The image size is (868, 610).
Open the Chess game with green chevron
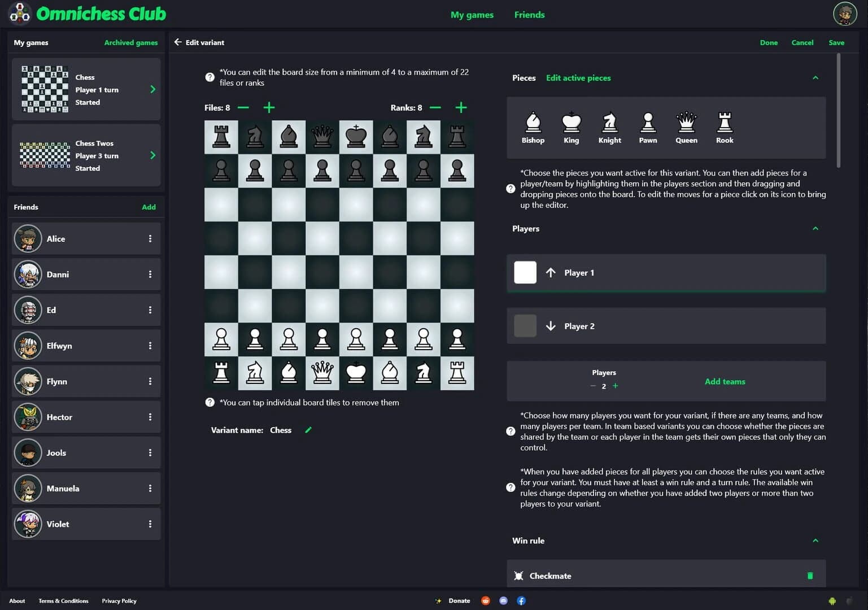(x=152, y=89)
